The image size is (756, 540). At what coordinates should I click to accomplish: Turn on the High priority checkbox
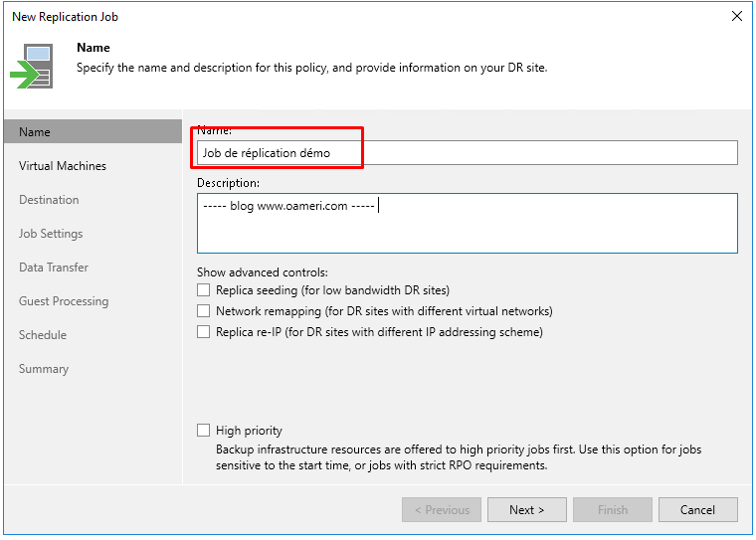[204, 430]
